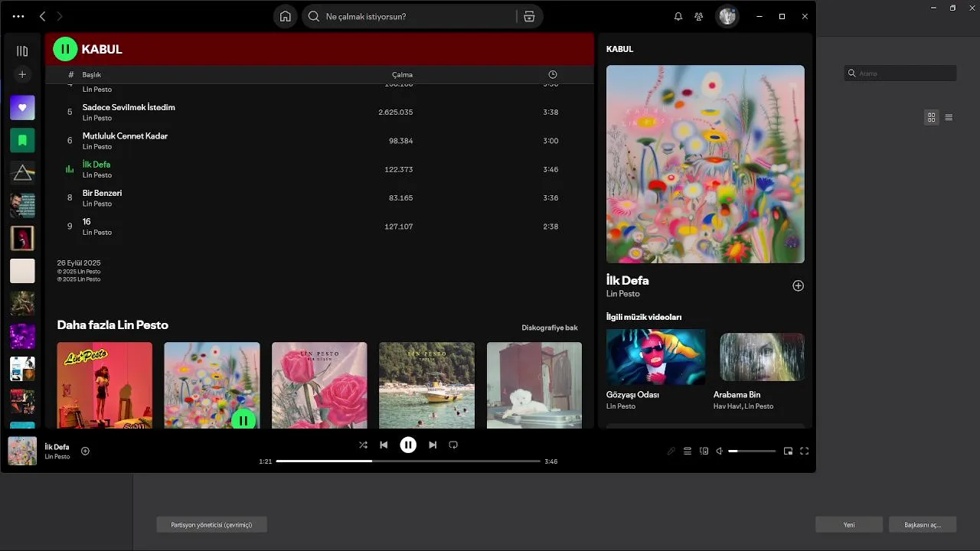The width and height of the screenshot is (980, 551).
Task: Switch to grid view in background window
Action: (x=931, y=117)
